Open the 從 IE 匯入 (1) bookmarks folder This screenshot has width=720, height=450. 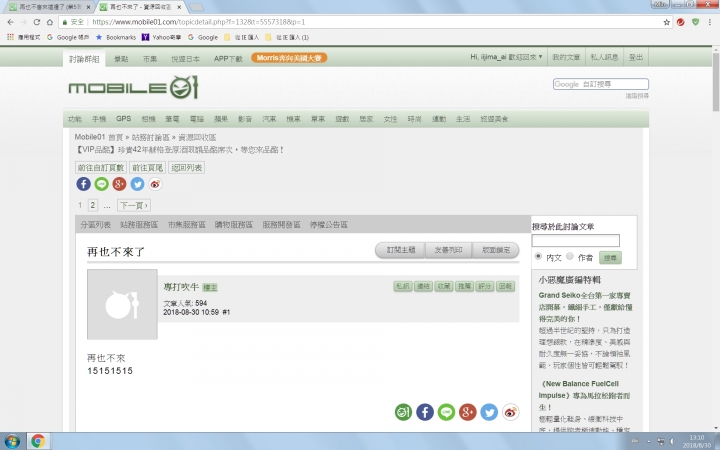(x=287, y=37)
